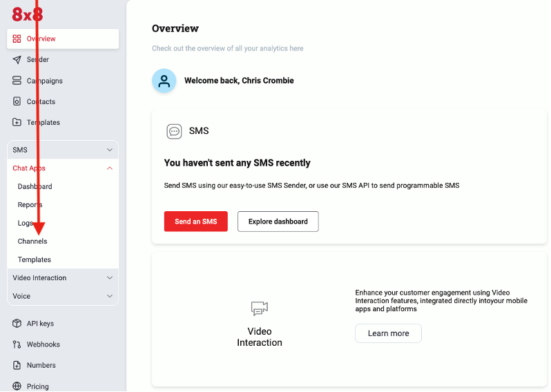Screen dimensions: 551x392
Task: Click the Webhooks branch icon
Action: click(17, 344)
